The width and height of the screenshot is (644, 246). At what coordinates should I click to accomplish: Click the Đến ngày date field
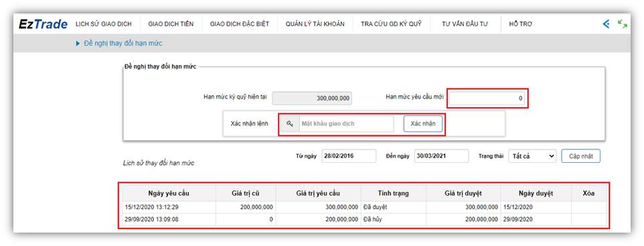pos(441,156)
